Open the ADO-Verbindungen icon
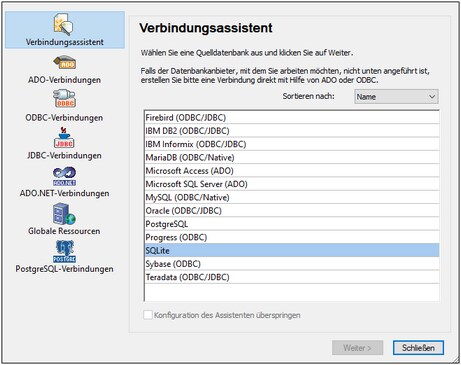The image size is (461, 365). point(65,63)
